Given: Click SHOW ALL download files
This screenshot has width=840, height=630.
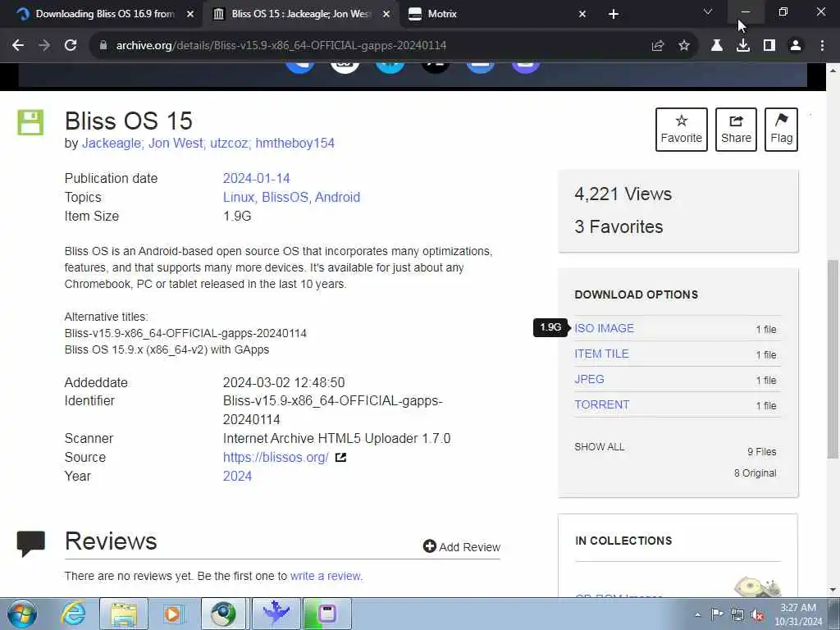Looking at the screenshot, I should [x=599, y=447].
